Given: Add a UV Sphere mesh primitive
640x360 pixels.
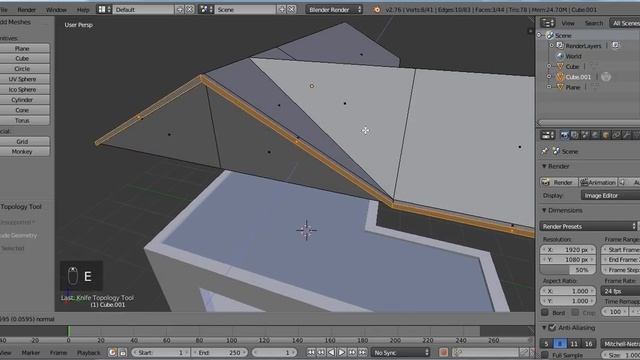Looking at the screenshot, I should (22, 79).
